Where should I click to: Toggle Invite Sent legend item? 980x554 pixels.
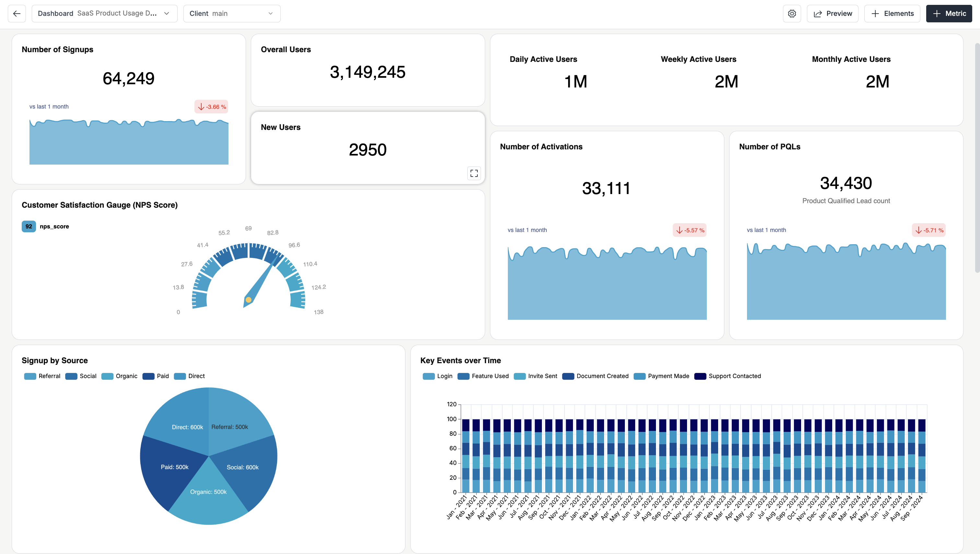(x=535, y=376)
